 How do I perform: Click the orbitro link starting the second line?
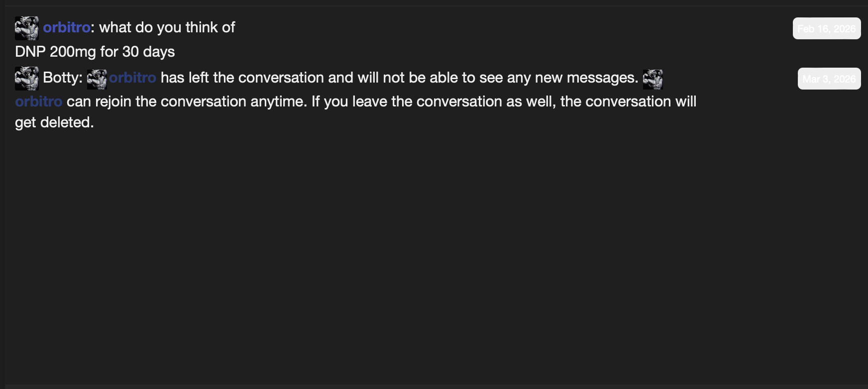click(37, 101)
